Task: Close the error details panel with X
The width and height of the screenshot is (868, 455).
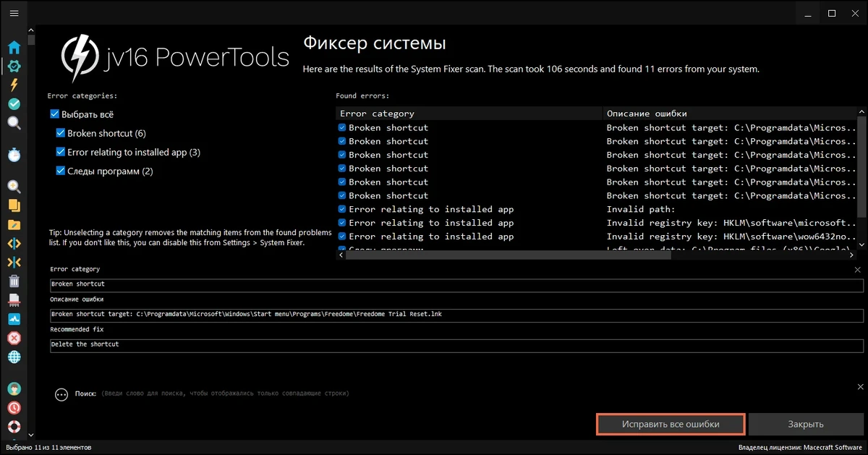Action: point(858,269)
